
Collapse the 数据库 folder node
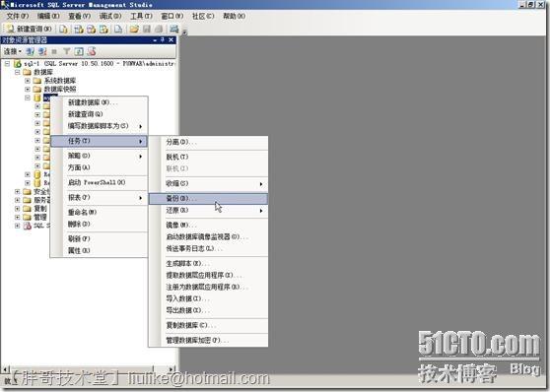(x=17, y=72)
